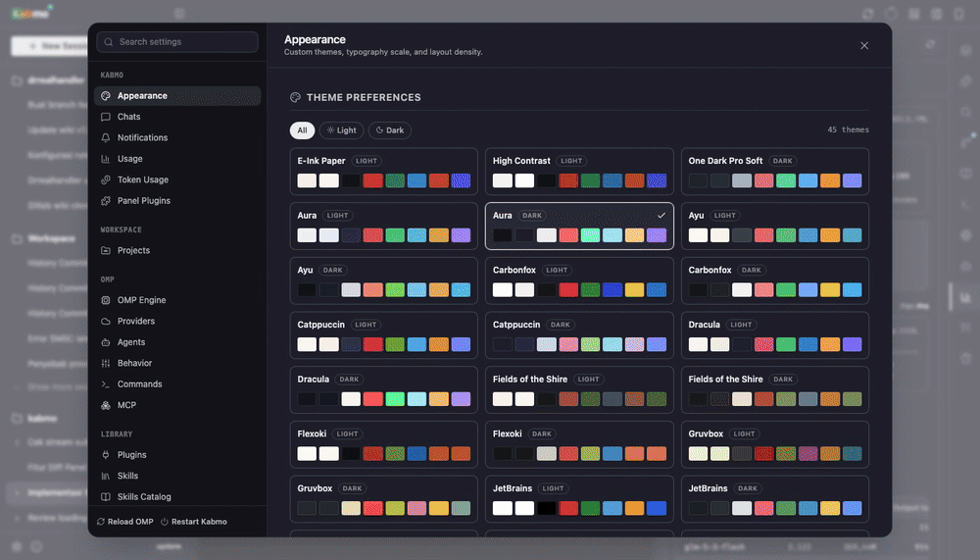Click the New Session button behind dialog
This screenshot has height=560, width=980.
point(49,46)
